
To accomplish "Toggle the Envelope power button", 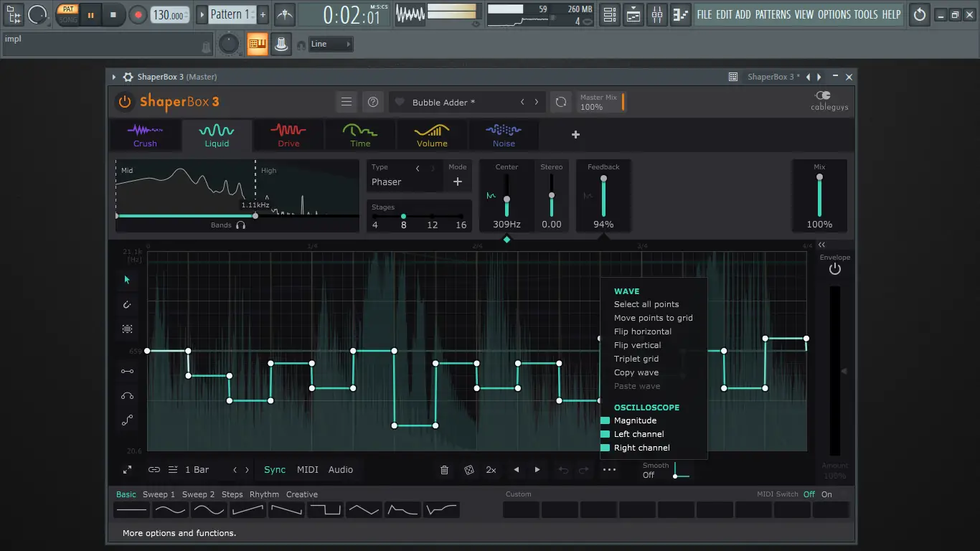I will 834,269.
